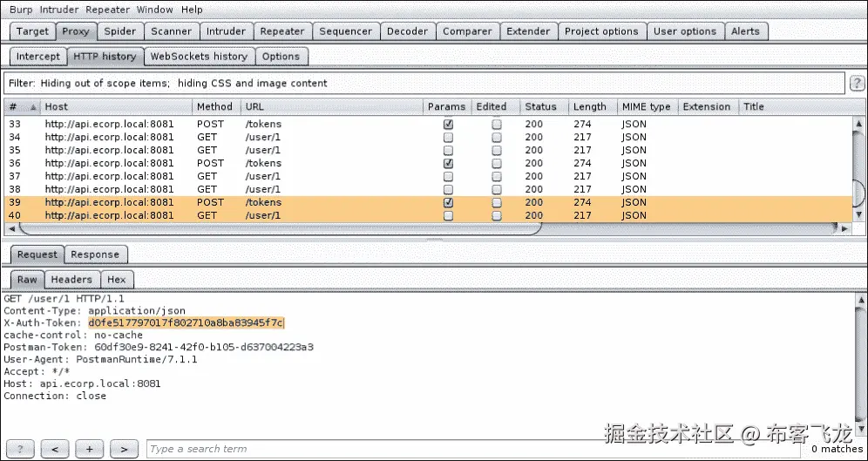This screenshot has width=868, height=461.
Task: Select history row 36 POST /tokens
Action: pyautogui.click(x=429, y=163)
